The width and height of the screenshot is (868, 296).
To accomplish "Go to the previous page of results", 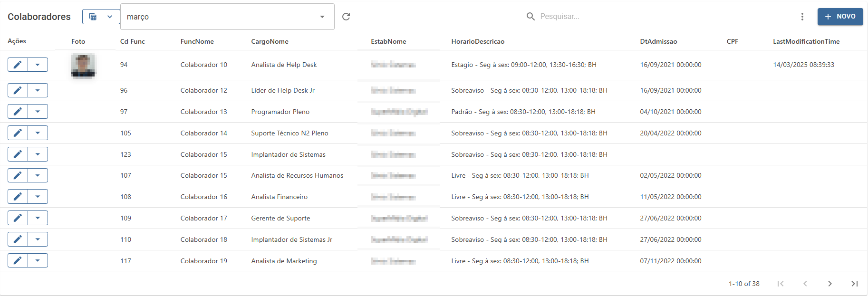I will pos(805,284).
